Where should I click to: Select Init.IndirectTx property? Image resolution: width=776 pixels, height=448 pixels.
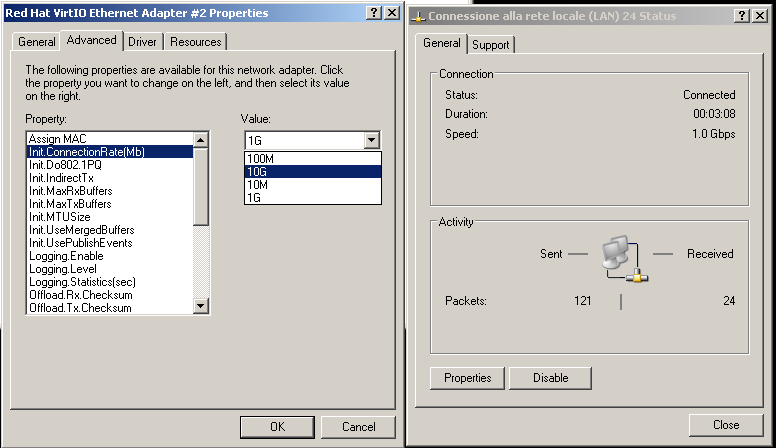(110, 178)
